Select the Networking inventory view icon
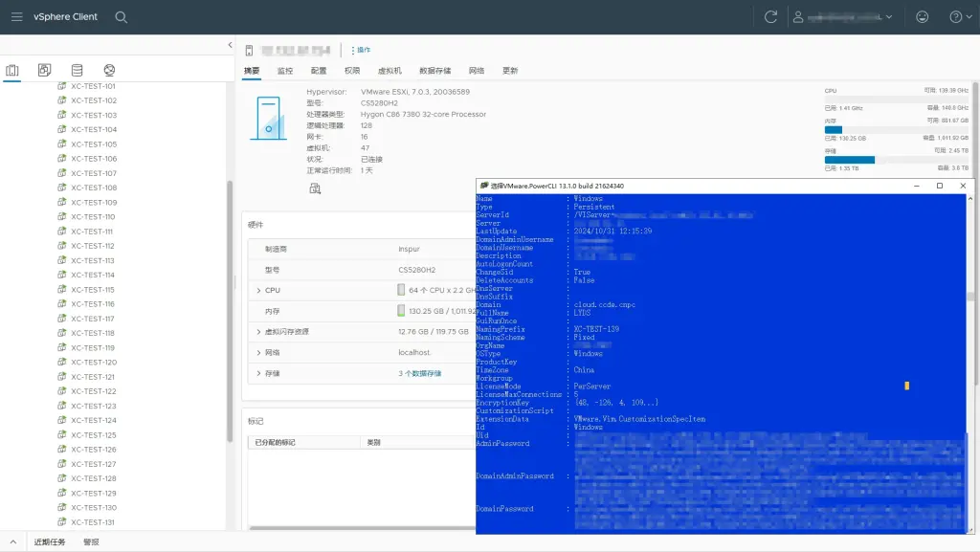This screenshot has height=552, width=980. pos(110,70)
